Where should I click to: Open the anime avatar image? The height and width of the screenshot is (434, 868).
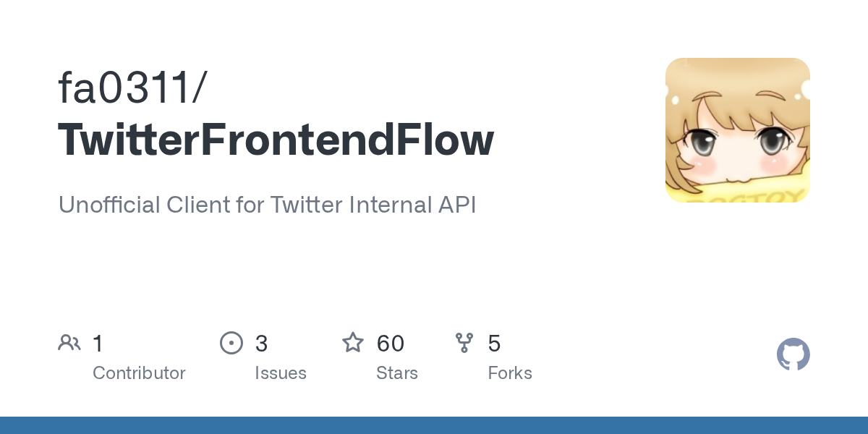[737, 130]
